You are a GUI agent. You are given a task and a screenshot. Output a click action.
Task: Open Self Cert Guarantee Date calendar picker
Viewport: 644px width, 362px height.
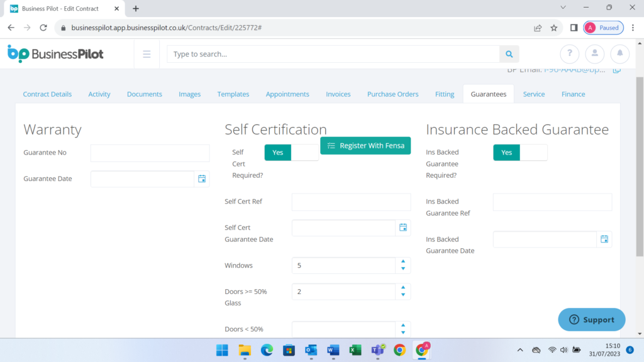[x=403, y=228]
